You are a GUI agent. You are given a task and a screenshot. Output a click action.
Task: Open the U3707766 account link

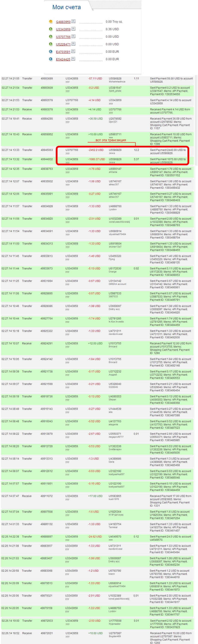point(63,37)
